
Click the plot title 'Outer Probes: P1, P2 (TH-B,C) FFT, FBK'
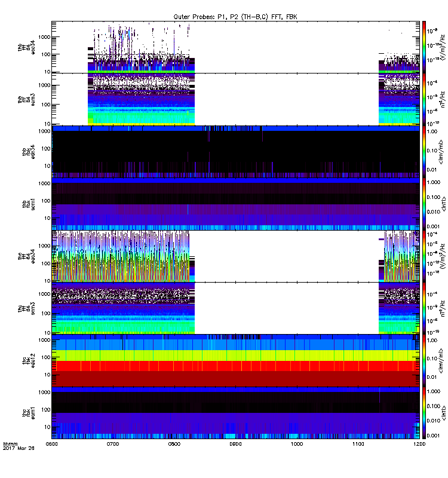click(235, 17)
